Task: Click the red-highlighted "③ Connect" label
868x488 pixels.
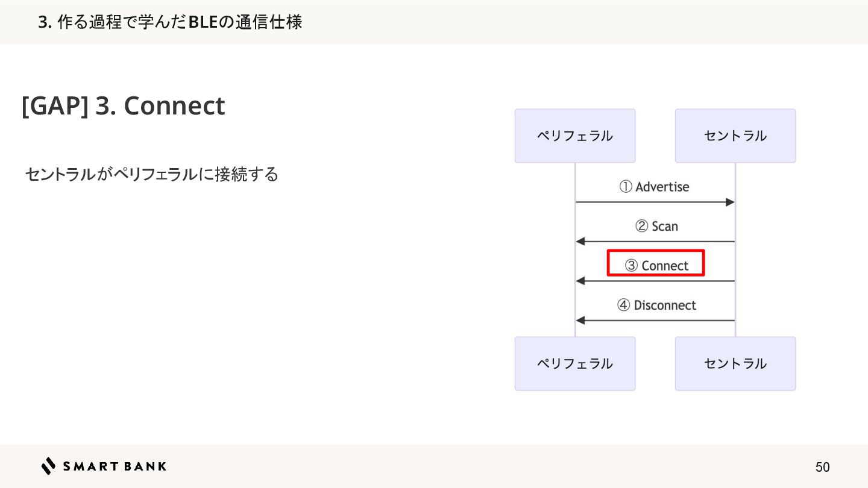Action: click(x=656, y=264)
